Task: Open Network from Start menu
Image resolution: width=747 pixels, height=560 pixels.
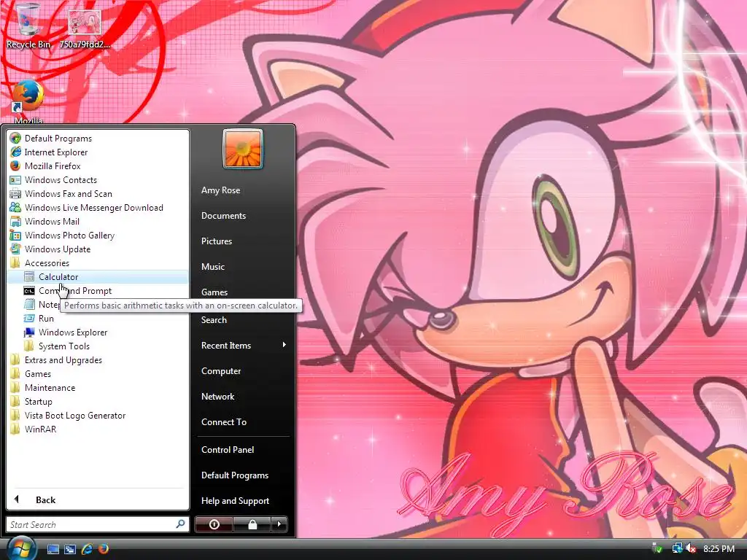Action: coord(217,396)
